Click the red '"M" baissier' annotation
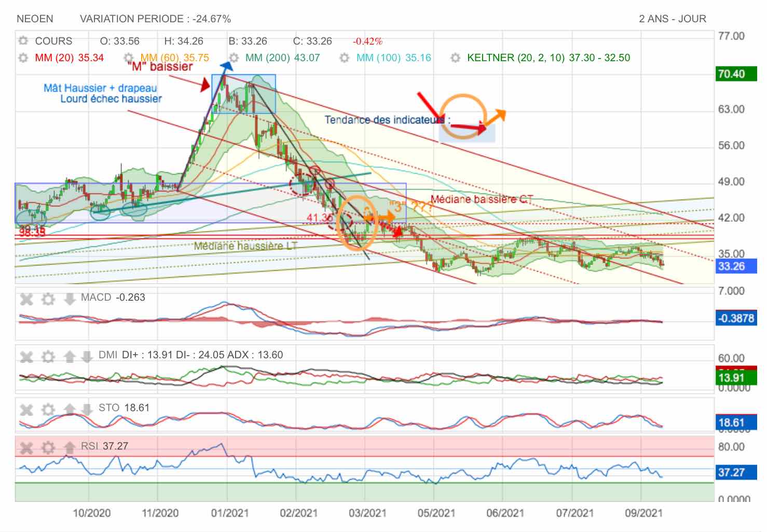The width and height of the screenshot is (767, 532). [x=159, y=67]
